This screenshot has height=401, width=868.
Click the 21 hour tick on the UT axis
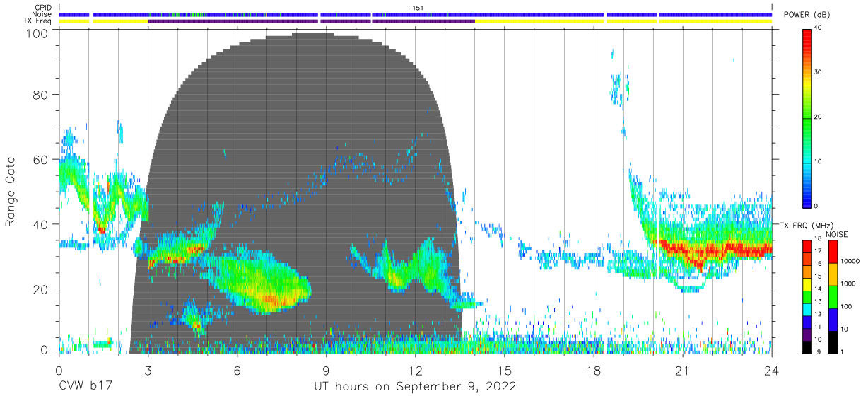(x=682, y=370)
